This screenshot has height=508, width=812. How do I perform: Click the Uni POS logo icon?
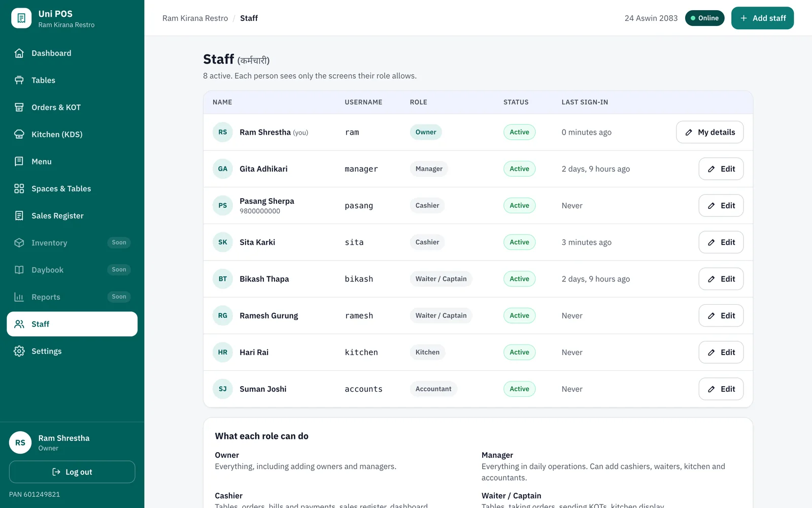pos(21,18)
